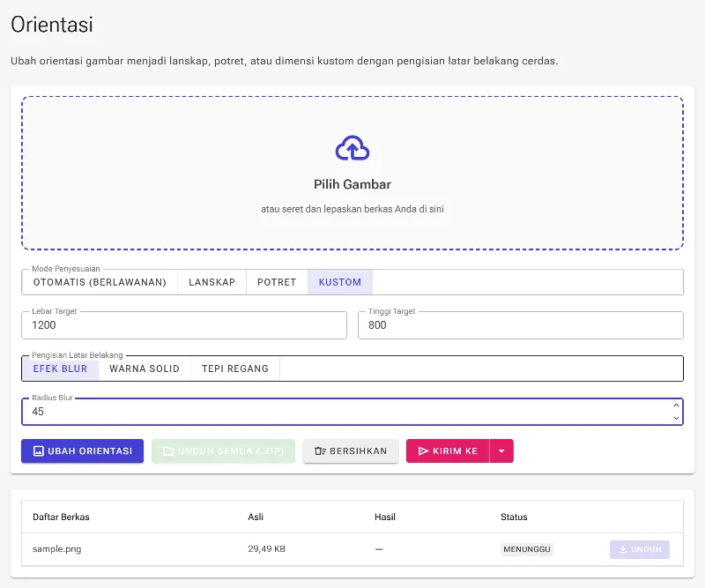This screenshot has width=705, height=588.
Task: Decrease Radius Blur with down arrow
Action: pyautogui.click(x=676, y=418)
